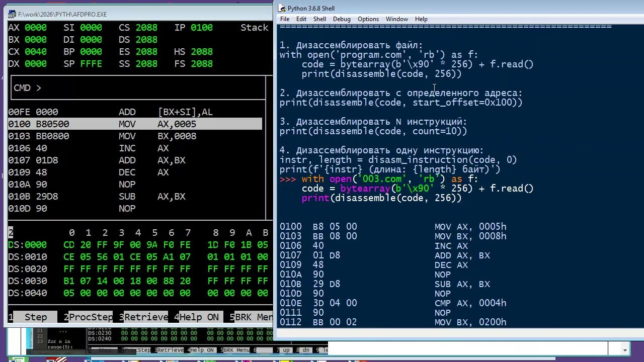This screenshot has height=362, width=644.
Task: Click the memory window number 2 indicator
Action: 11,233
